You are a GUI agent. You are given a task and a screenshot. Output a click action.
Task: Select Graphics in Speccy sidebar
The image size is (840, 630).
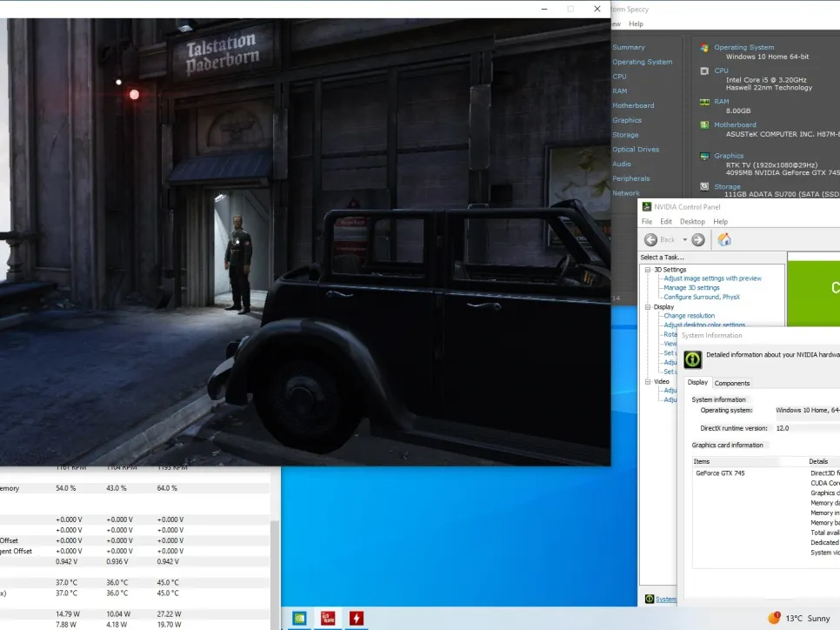(x=627, y=120)
